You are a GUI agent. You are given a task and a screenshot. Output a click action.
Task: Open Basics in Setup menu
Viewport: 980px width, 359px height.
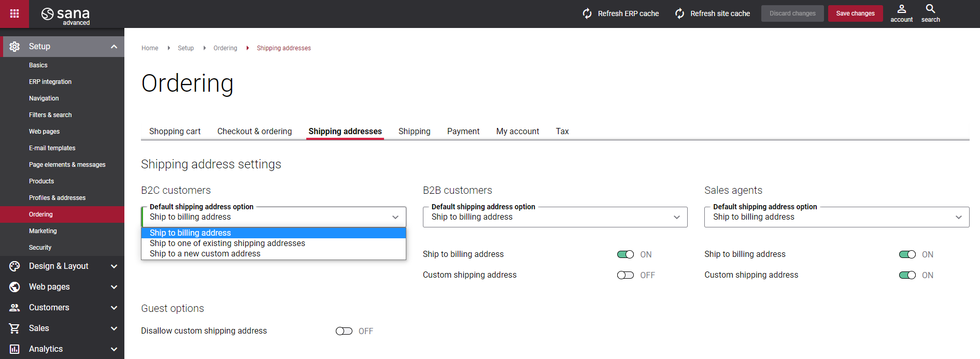coord(62,65)
